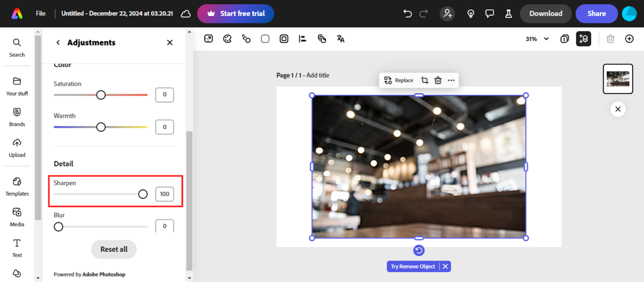Click Replace in the image toolbar

point(398,80)
